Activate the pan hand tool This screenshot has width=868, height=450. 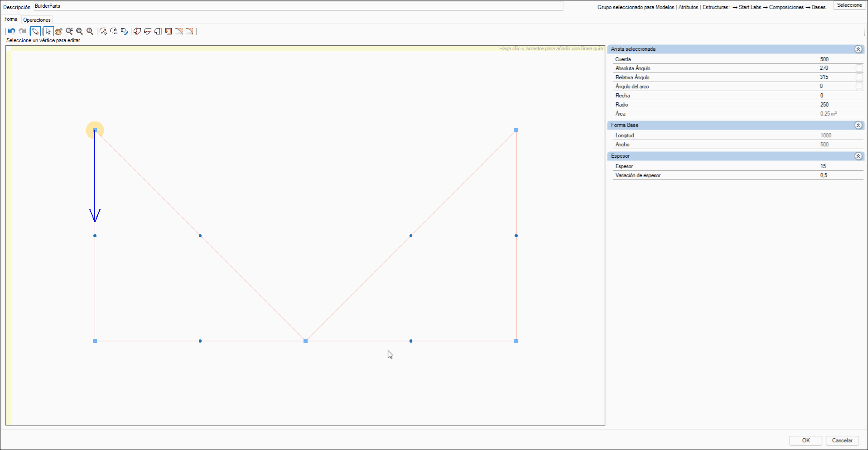coord(58,31)
